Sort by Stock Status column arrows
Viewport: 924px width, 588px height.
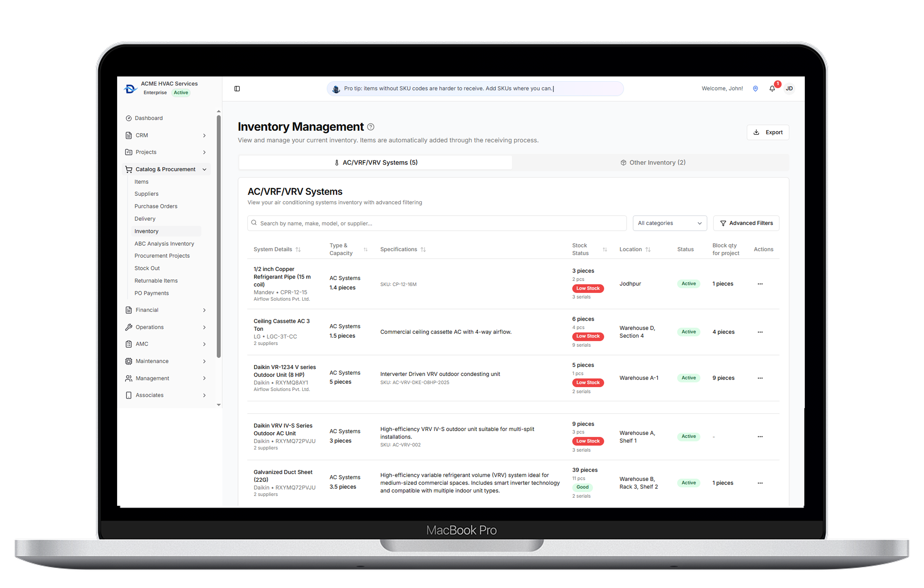(605, 250)
